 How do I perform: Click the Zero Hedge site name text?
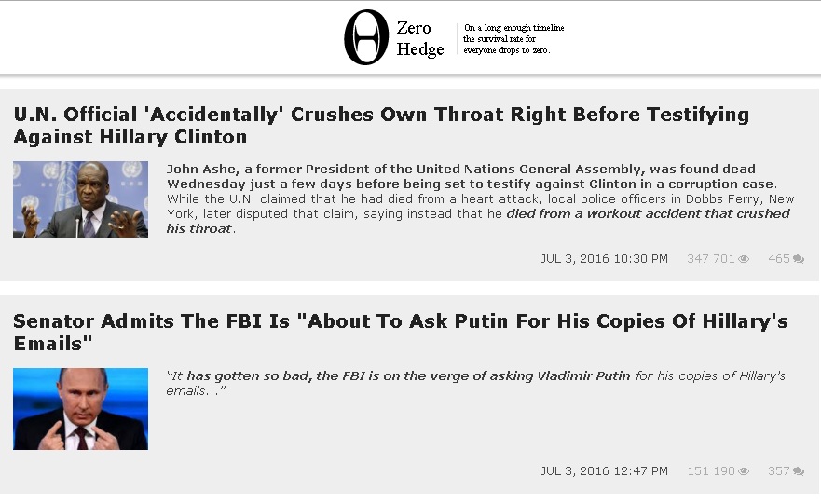tap(420, 38)
